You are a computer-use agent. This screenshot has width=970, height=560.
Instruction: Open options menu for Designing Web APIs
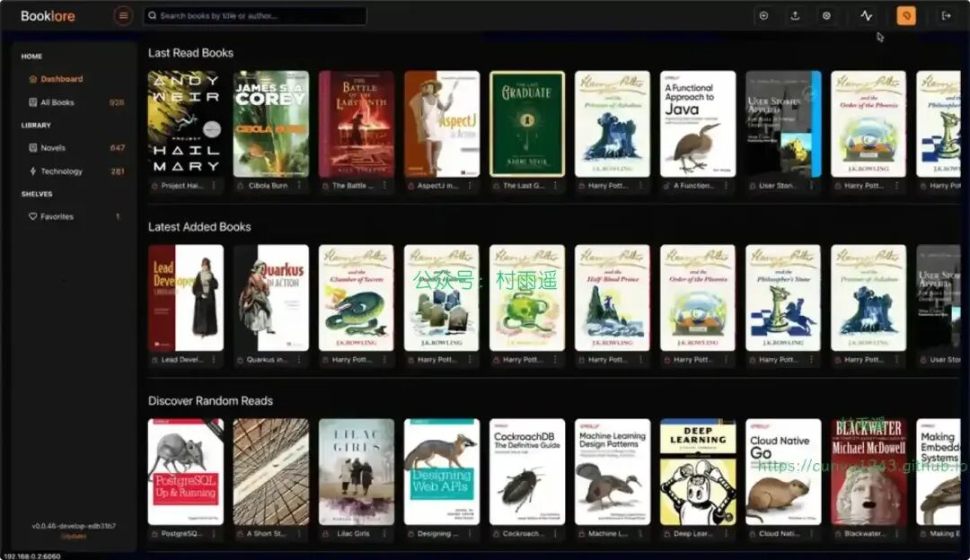(x=470, y=533)
